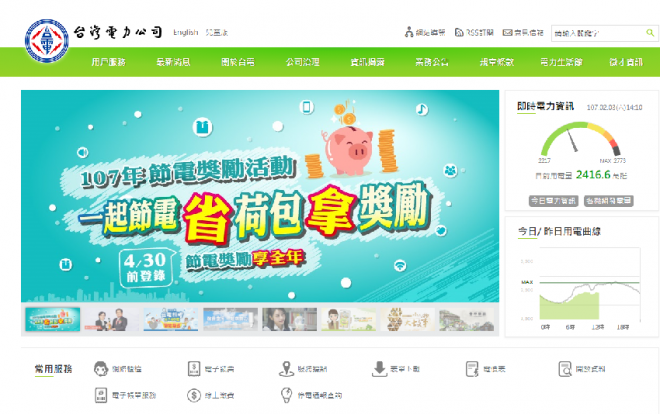The image size is (660, 414).
Task: Click the service location map pin icon
Action: point(286,369)
